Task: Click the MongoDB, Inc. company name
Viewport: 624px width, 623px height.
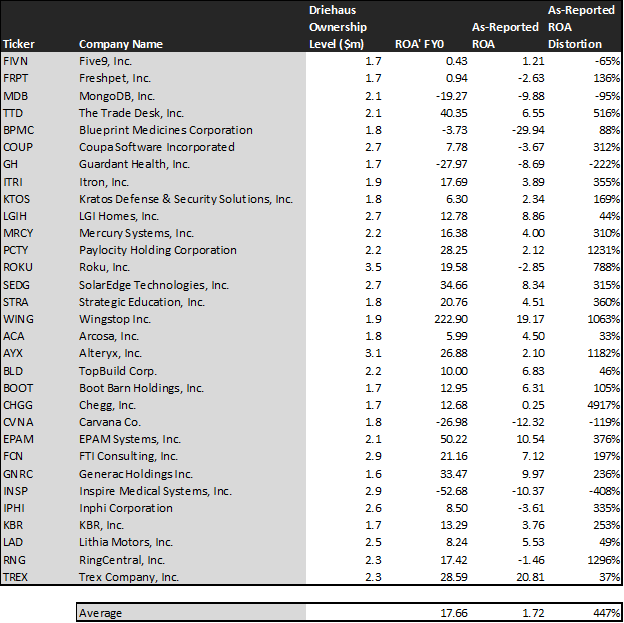Action: 117,96
